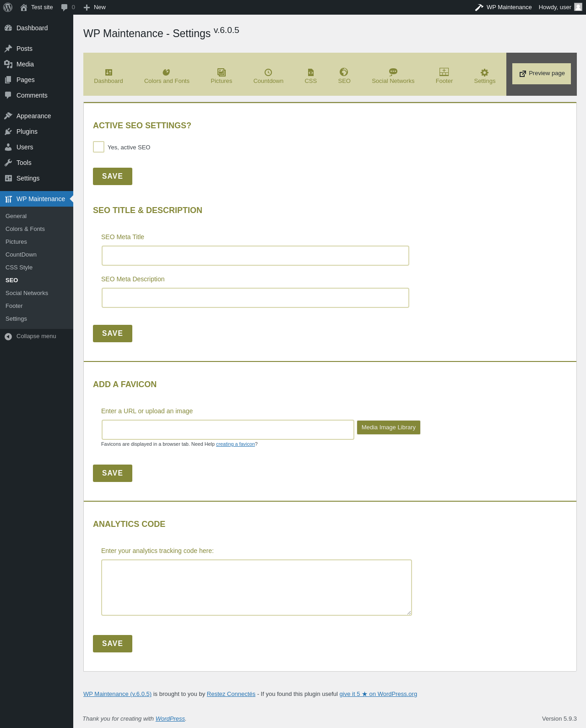Open Colors & Fonts submenu item
586x728 pixels.
[25, 229]
